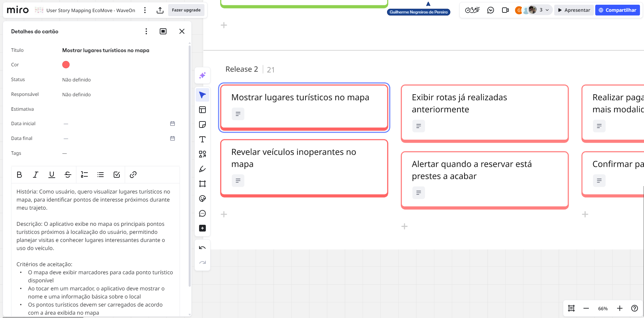
Task: Toggle italic formatting in description editor
Action: pyautogui.click(x=35, y=175)
